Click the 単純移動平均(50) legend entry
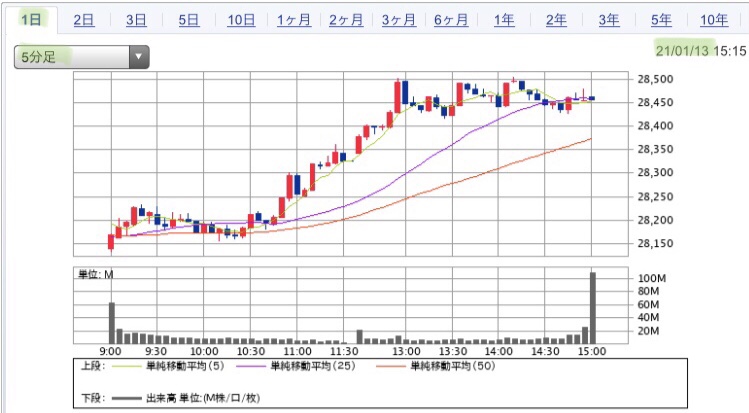The width and height of the screenshot is (749, 413). pos(453,366)
